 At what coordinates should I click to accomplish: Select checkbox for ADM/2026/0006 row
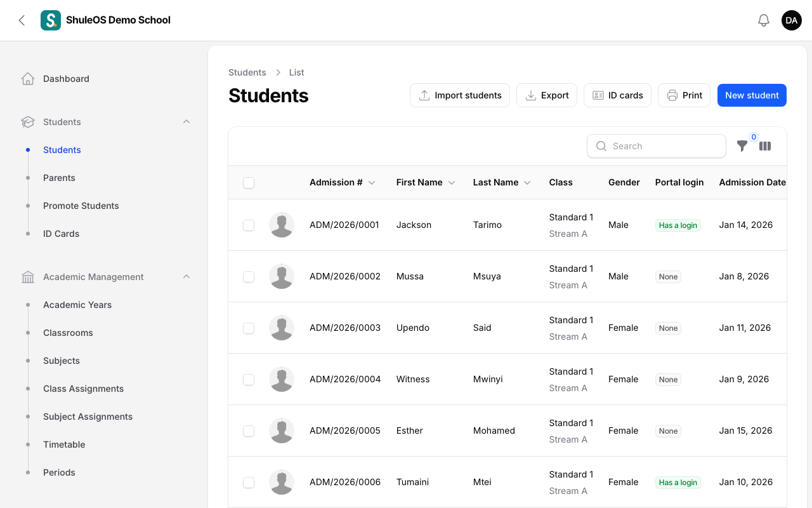(249, 483)
